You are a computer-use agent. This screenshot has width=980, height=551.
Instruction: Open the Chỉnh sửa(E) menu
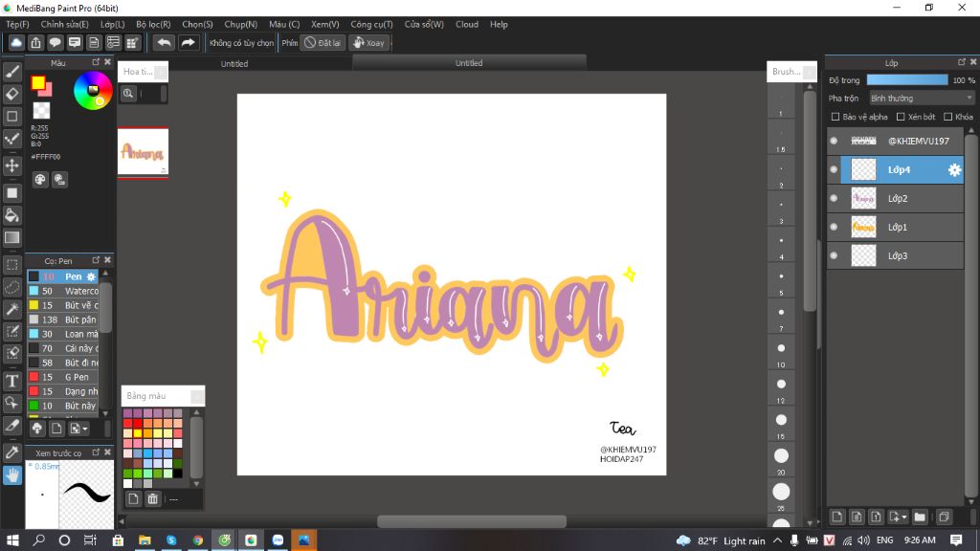64,24
